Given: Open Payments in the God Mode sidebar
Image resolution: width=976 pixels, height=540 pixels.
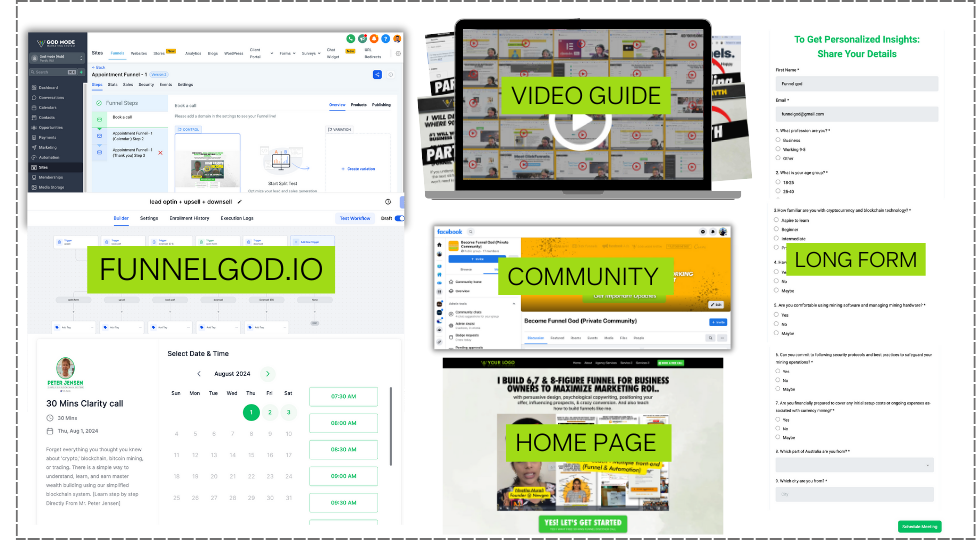Looking at the screenshot, I should pyautogui.click(x=47, y=137).
